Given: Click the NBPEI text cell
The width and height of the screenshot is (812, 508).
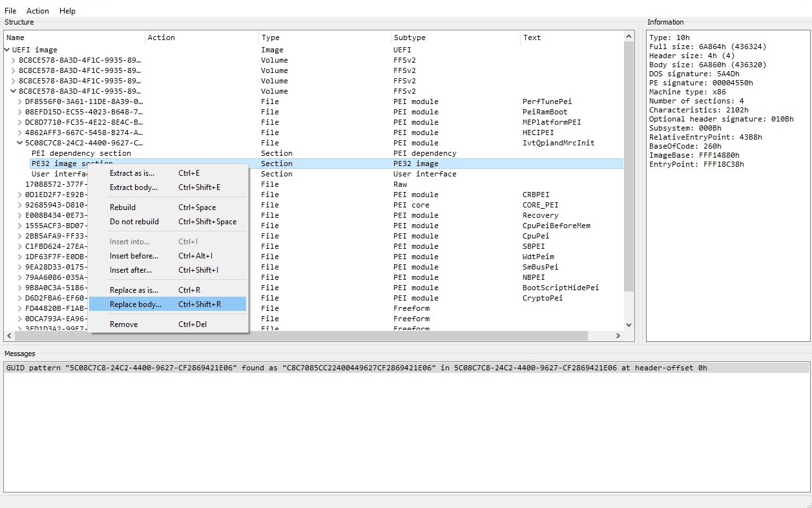Looking at the screenshot, I should coord(534,277).
